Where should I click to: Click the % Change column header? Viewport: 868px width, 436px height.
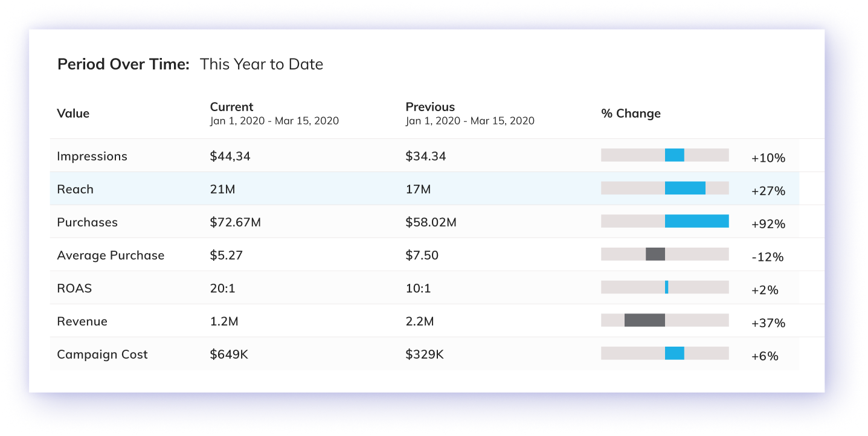tap(631, 114)
